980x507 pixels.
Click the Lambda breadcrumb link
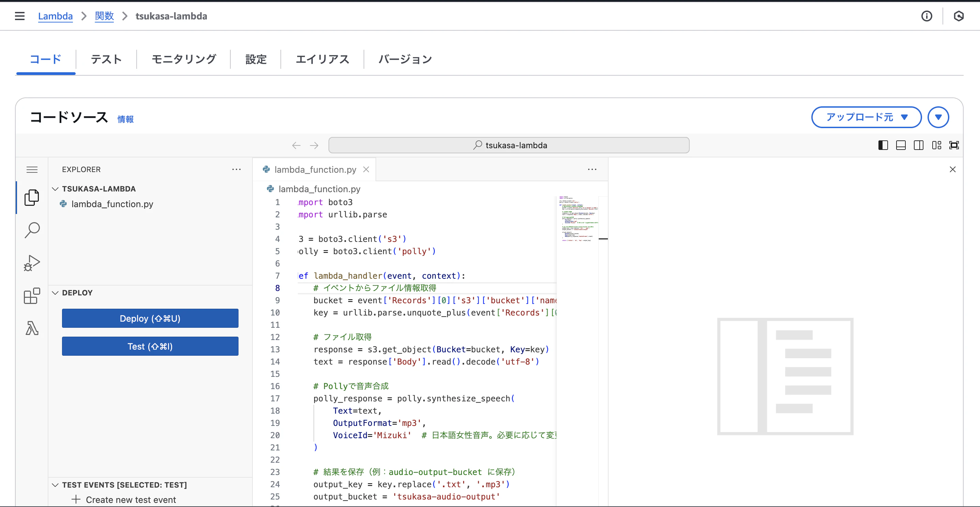tap(55, 16)
